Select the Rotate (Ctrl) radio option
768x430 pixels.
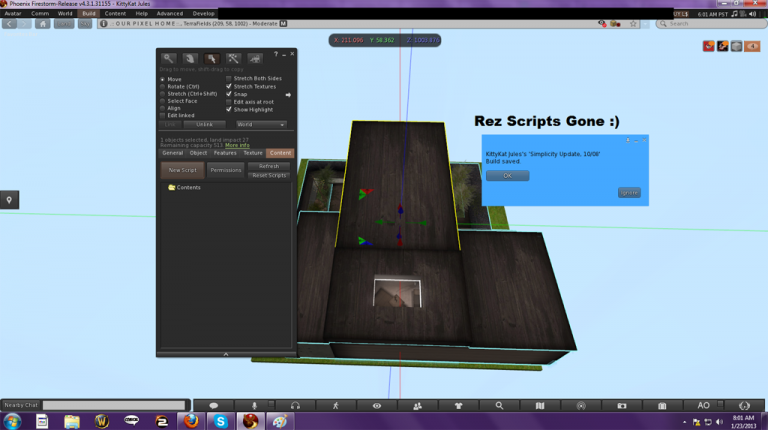pos(163,87)
